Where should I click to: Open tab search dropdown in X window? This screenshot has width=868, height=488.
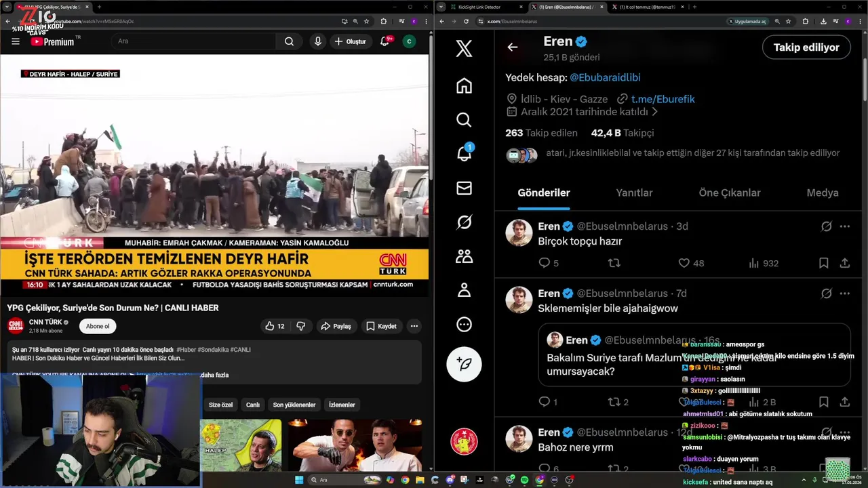[442, 7]
